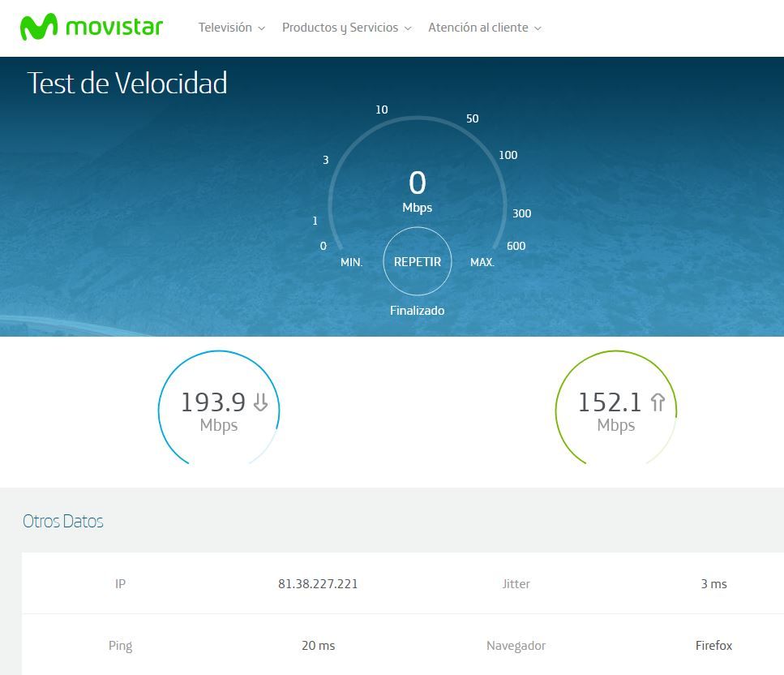
Task: Expand Productos y Servicios menu
Action: (346, 28)
